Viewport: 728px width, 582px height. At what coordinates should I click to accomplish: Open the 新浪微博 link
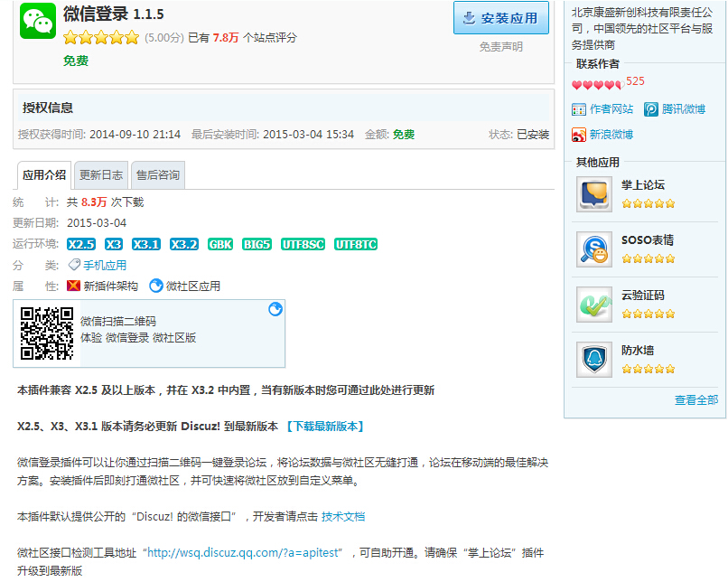[x=611, y=135]
